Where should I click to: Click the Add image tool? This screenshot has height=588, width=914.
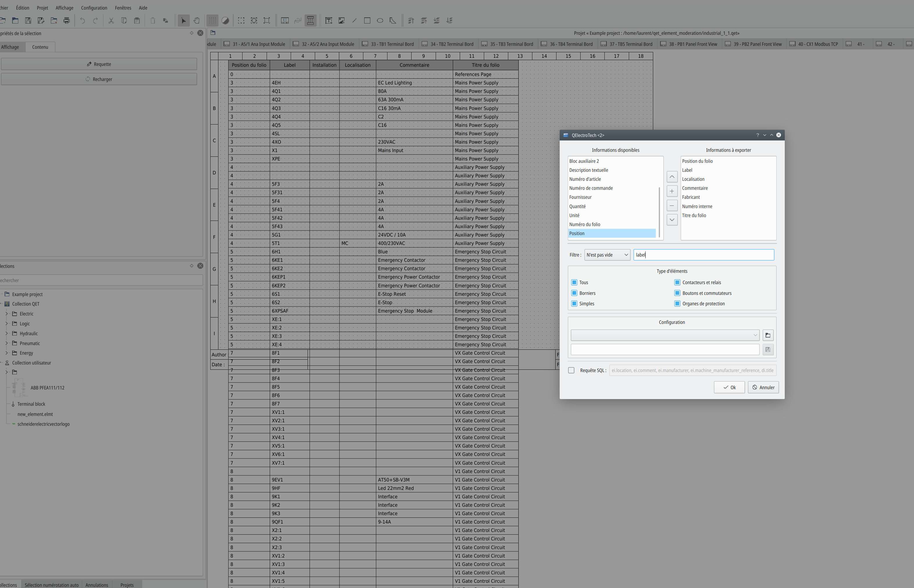(342, 21)
